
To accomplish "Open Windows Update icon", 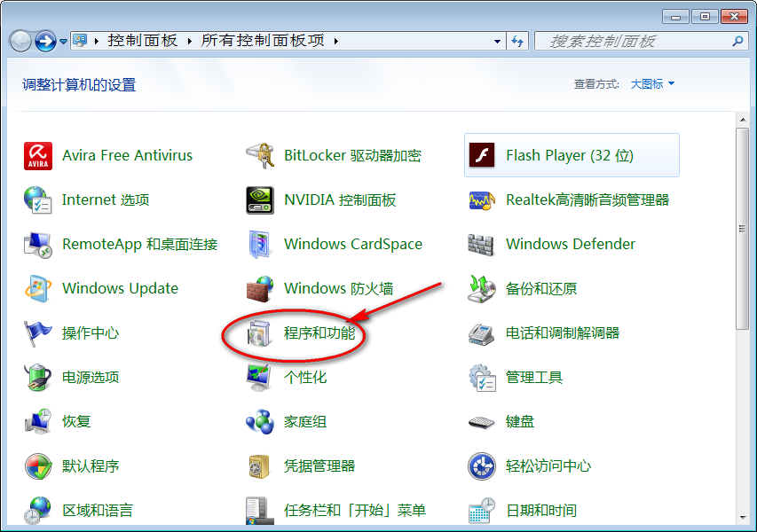I will tap(38, 289).
